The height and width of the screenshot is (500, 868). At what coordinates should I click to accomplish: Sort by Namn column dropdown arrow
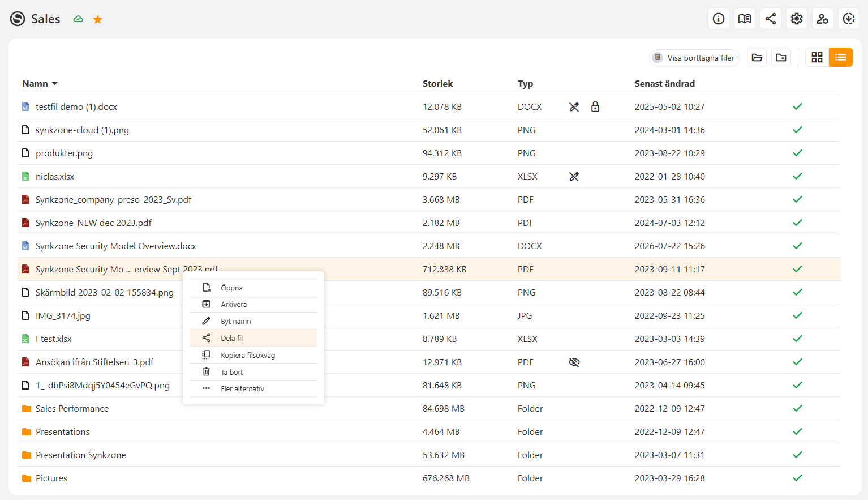(x=55, y=84)
